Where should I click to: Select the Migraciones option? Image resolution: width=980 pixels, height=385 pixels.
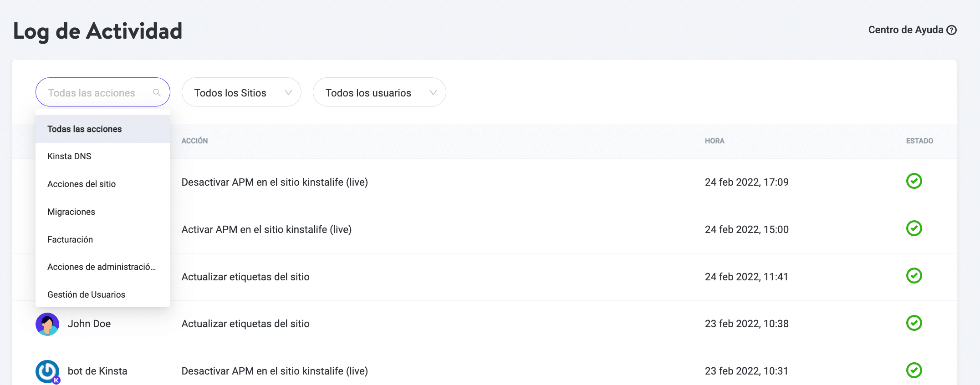71,212
